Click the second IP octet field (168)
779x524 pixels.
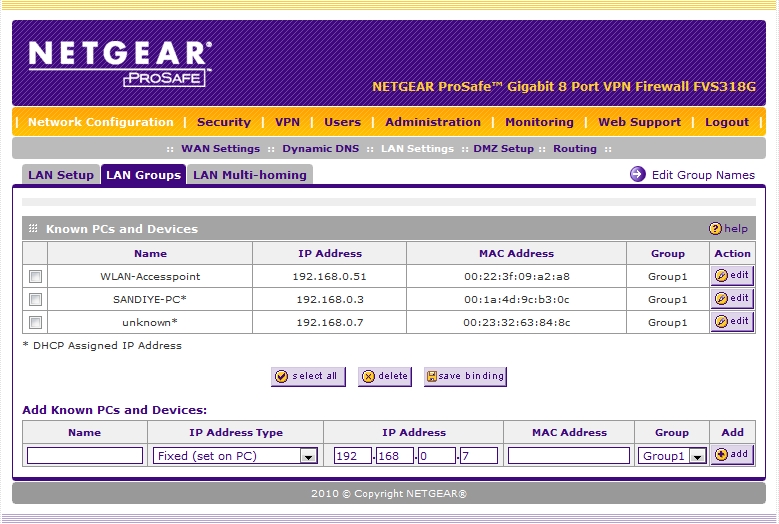(395, 455)
